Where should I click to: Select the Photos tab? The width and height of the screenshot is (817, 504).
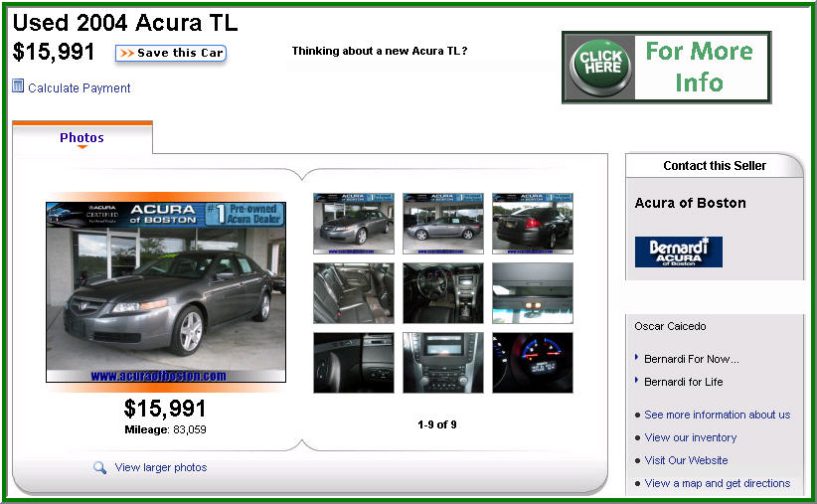(x=82, y=137)
